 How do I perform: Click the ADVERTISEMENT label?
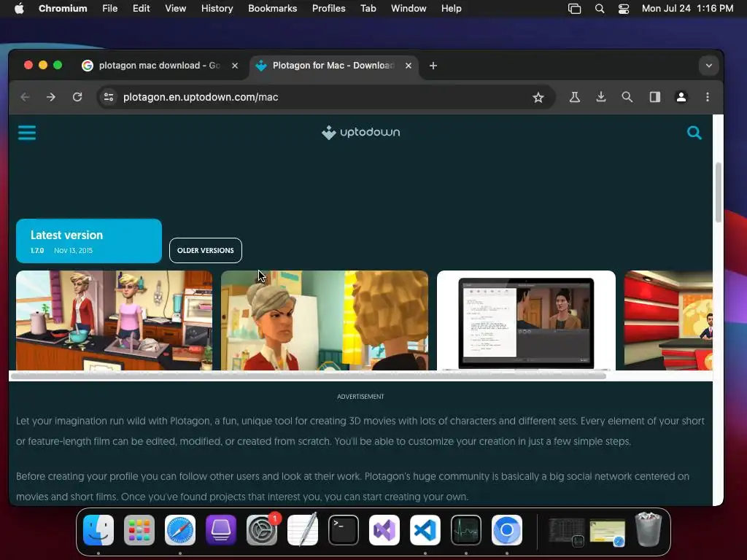click(360, 397)
